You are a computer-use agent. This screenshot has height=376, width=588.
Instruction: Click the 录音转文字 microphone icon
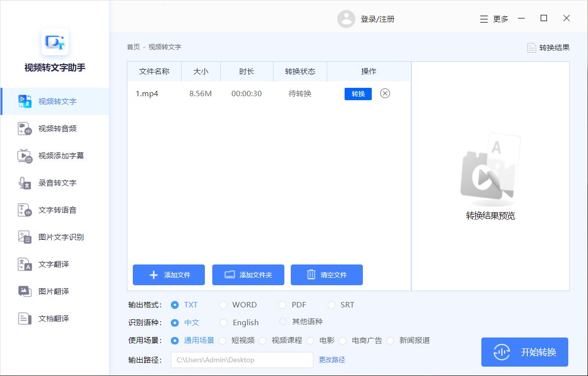pos(25,183)
